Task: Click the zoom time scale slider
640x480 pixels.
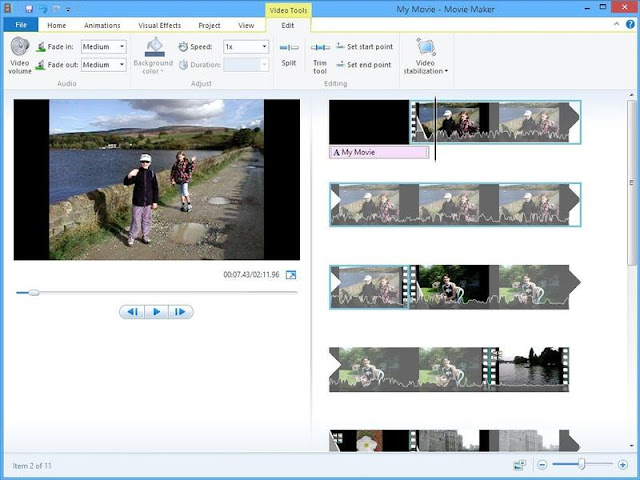Action: click(582, 464)
